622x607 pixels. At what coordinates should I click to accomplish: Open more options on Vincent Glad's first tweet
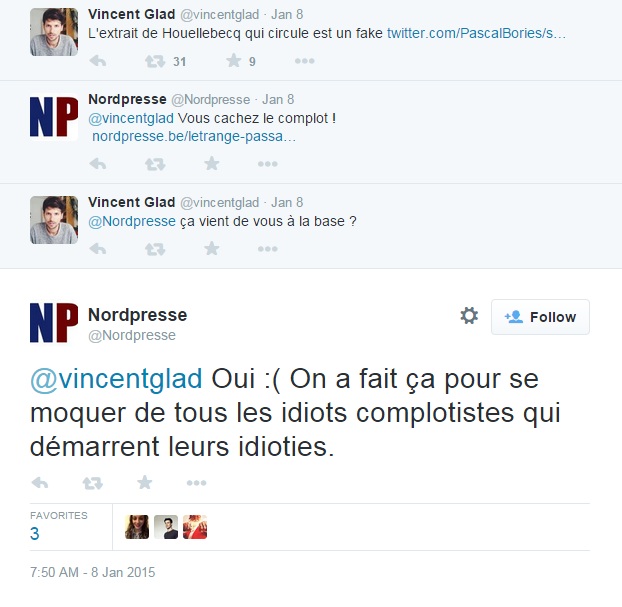[x=305, y=61]
